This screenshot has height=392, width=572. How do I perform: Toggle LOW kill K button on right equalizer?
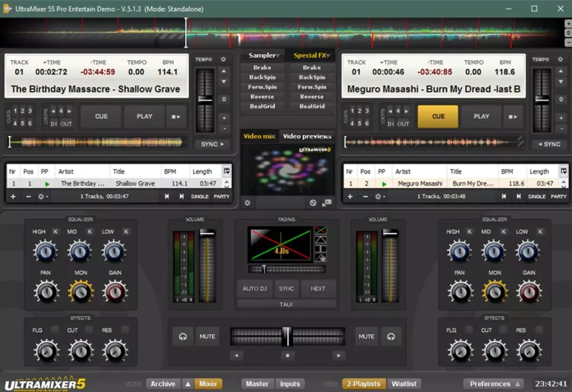[540, 231]
